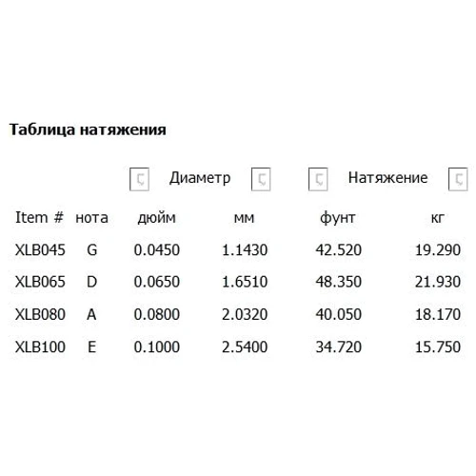Click the 48.350 pound tension value

click(x=339, y=282)
